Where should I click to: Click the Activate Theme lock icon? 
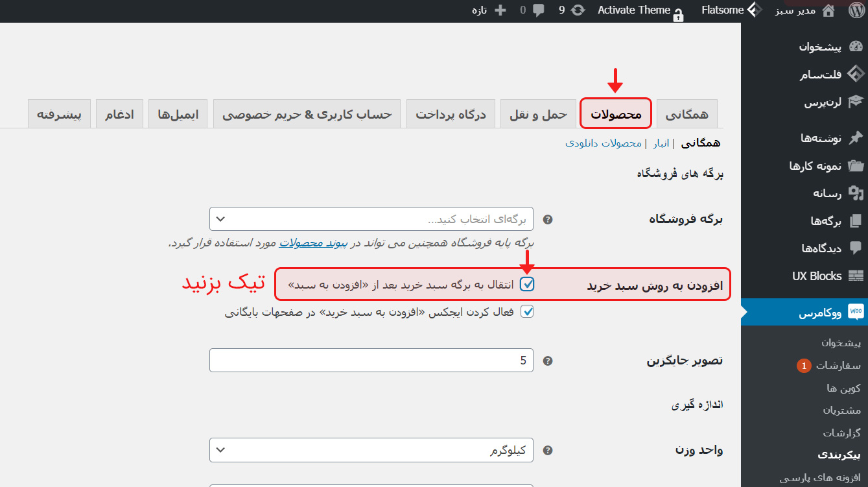(678, 14)
